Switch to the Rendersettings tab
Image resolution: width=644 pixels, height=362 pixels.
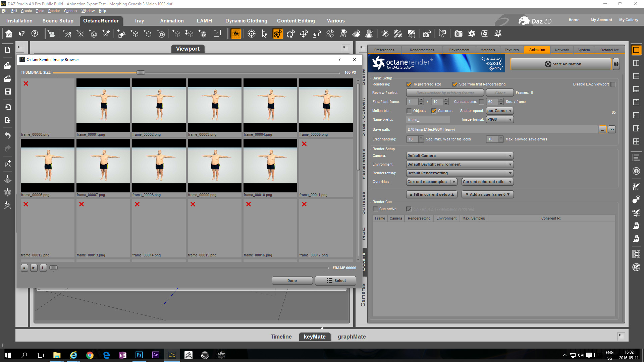[422, 50]
